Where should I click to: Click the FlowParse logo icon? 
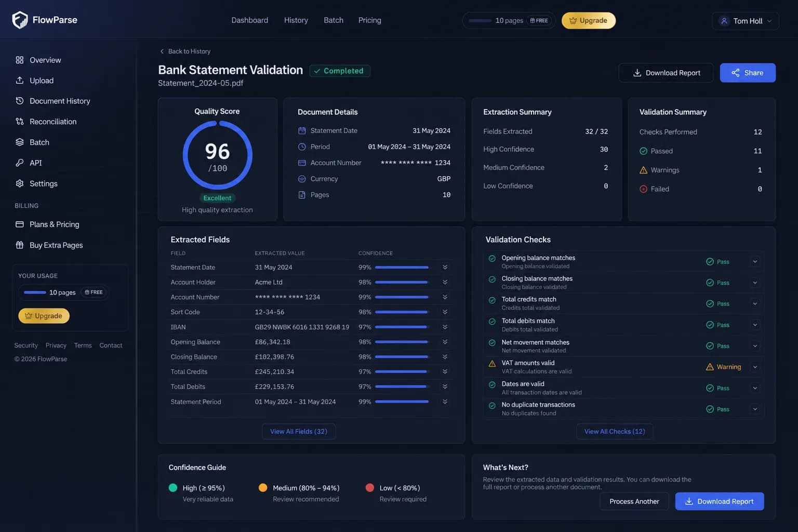(x=20, y=20)
